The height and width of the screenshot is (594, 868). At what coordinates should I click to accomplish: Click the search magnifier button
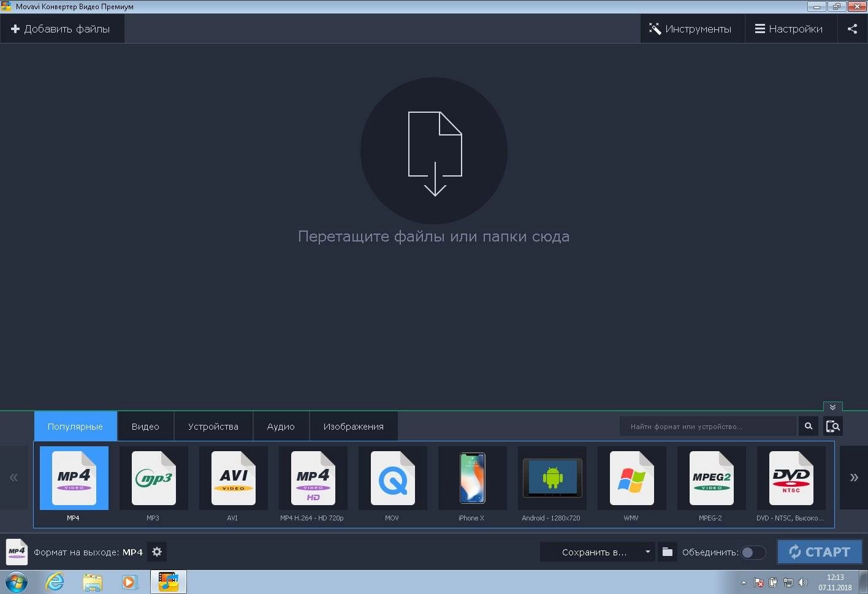pyautogui.click(x=809, y=426)
